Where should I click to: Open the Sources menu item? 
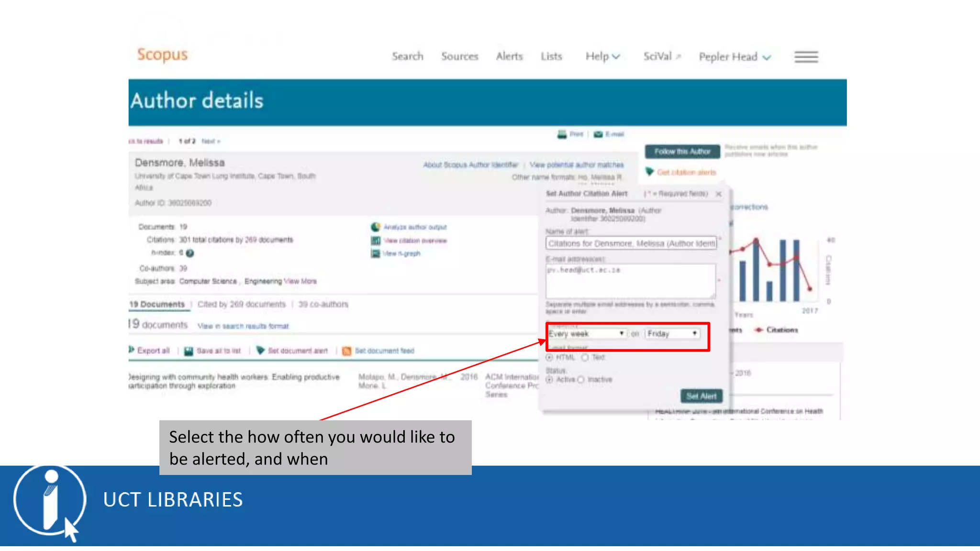point(459,56)
